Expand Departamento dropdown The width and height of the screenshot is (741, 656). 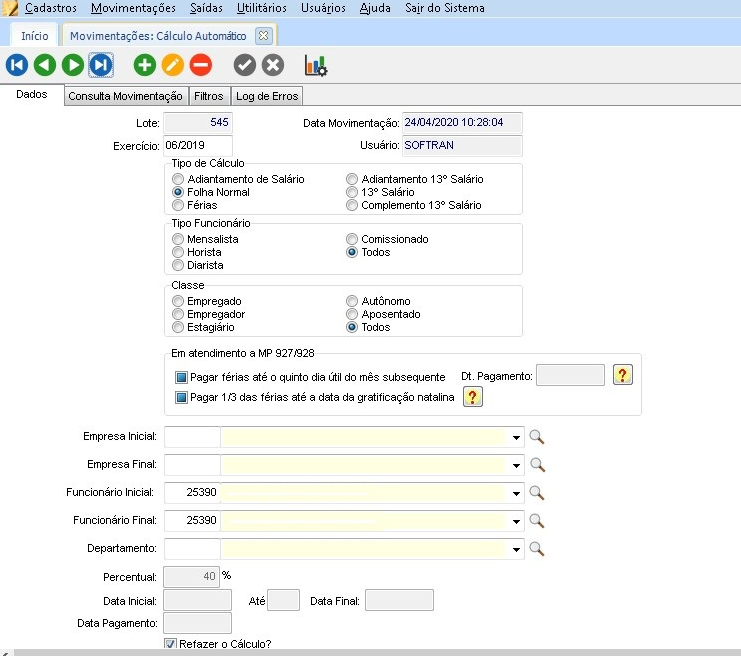(x=516, y=549)
